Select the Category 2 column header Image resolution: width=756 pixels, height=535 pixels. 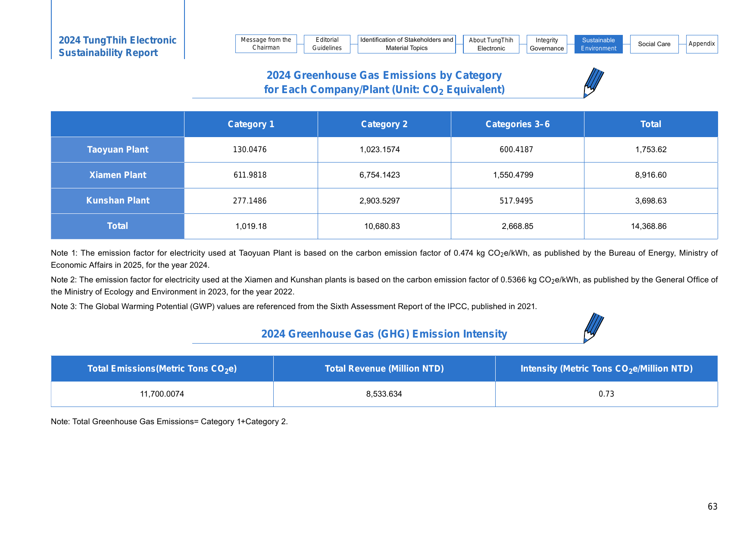[384, 124]
